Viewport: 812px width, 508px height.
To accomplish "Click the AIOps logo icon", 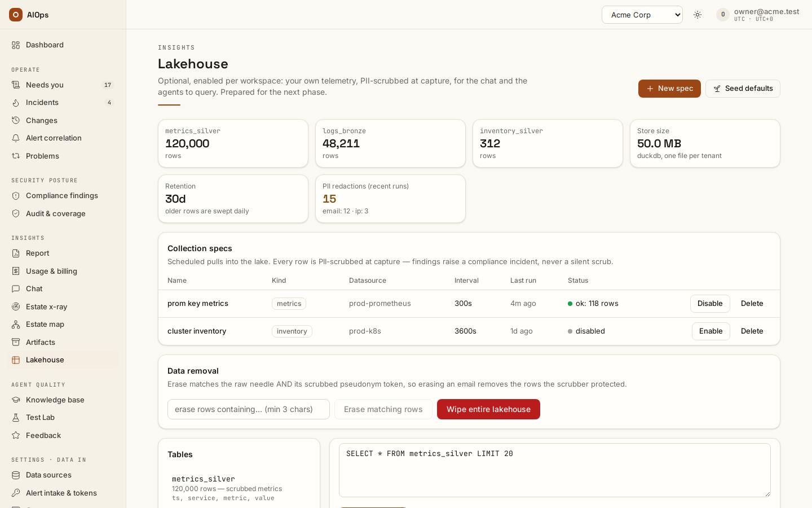I will 16,15.
